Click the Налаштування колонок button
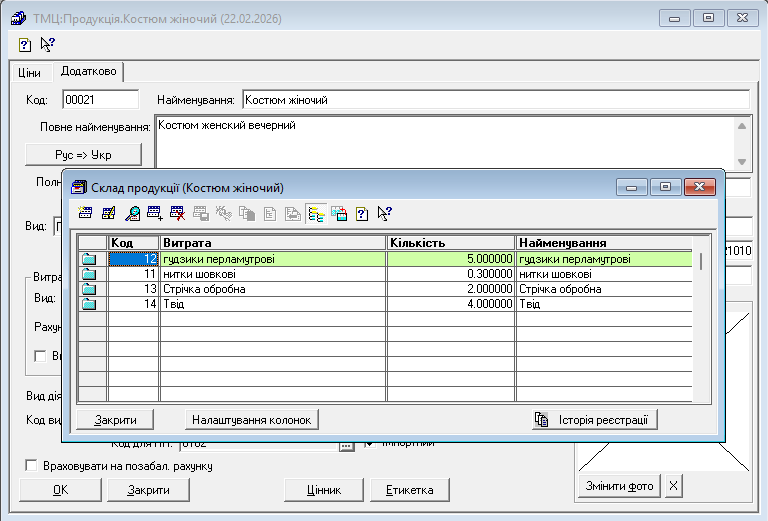The height and width of the screenshot is (521, 768). tap(252, 420)
